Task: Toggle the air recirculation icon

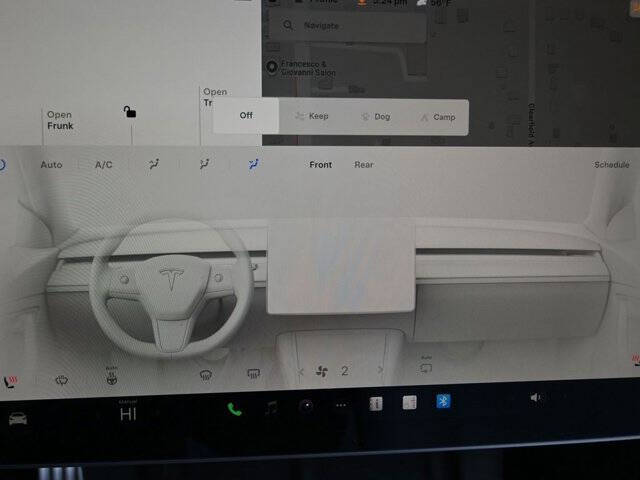Action: pos(426,365)
